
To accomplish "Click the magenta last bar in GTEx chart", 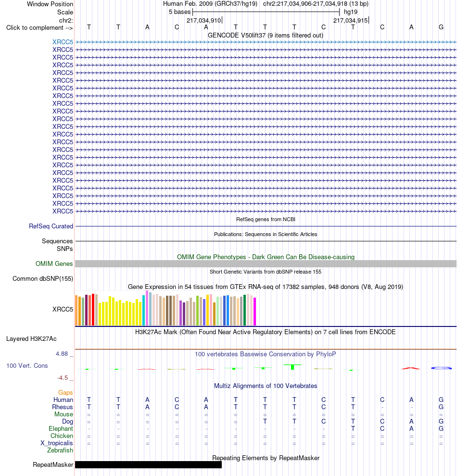I will pyautogui.click(x=255, y=312).
